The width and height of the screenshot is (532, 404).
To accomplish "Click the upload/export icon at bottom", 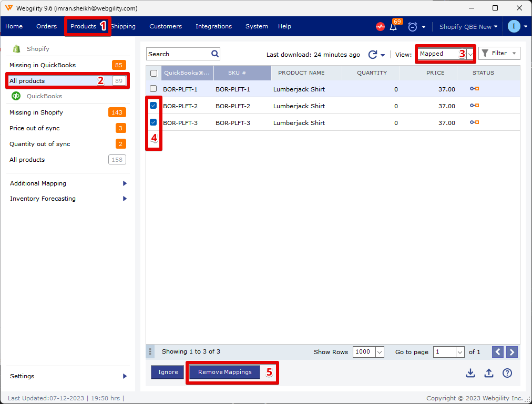I will pyautogui.click(x=488, y=373).
